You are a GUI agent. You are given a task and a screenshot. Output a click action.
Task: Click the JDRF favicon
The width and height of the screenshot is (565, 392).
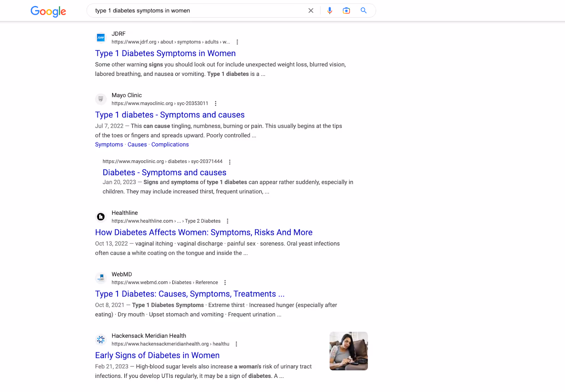[101, 37]
